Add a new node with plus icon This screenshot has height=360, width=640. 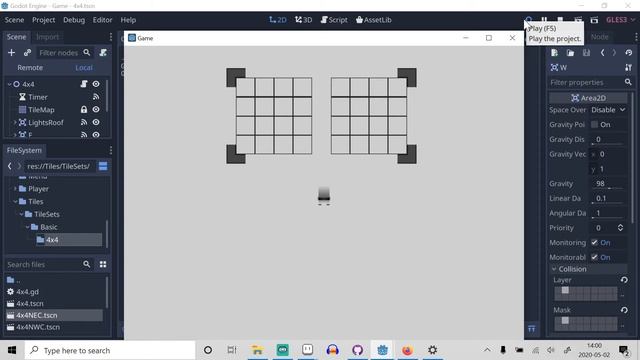point(11,53)
